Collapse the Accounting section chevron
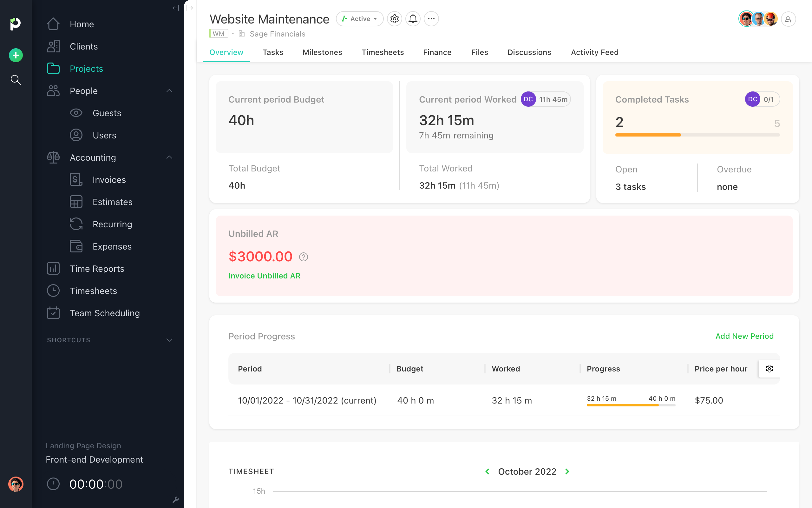Viewport: 812px width, 508px height. pos(169,157)
